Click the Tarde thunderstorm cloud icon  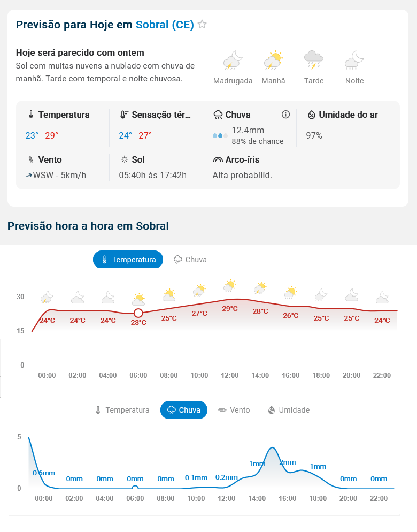tap(313, 60)
